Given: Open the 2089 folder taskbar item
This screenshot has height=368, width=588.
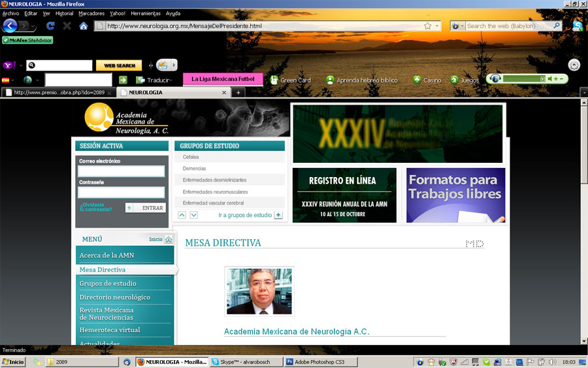Looking at the screenshot, I should pos(82,362).
